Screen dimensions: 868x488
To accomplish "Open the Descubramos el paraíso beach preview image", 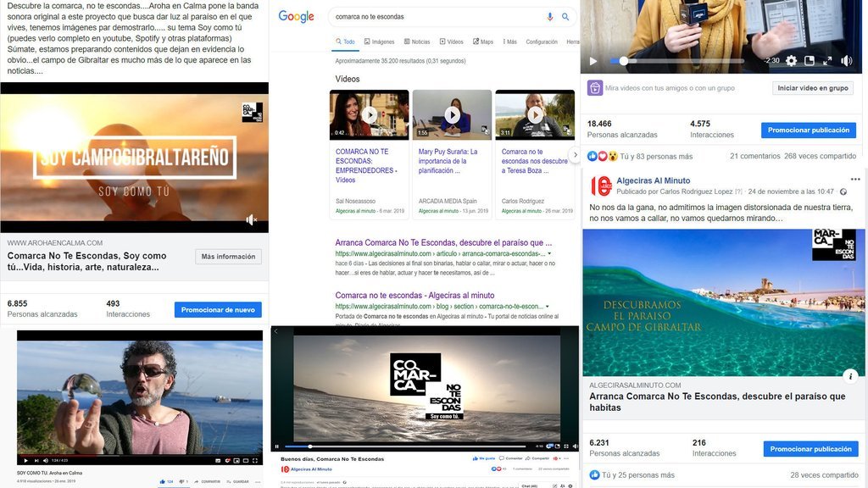I will [x=723, y=302].
